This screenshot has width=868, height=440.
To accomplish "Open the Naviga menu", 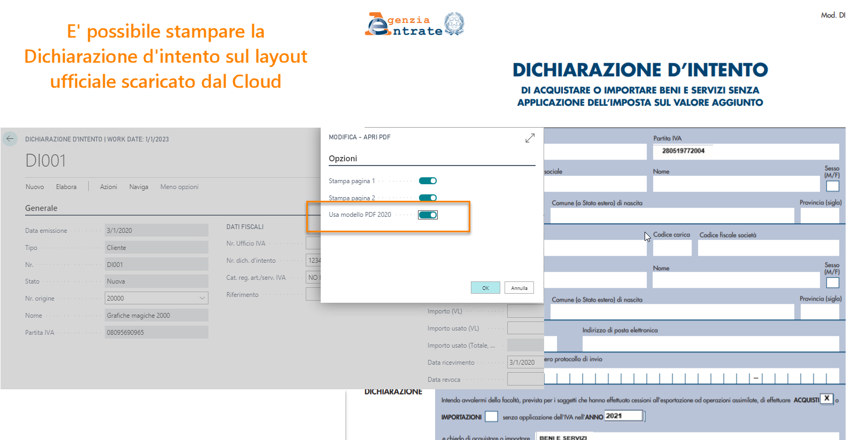I will click(x=138, y=187).
